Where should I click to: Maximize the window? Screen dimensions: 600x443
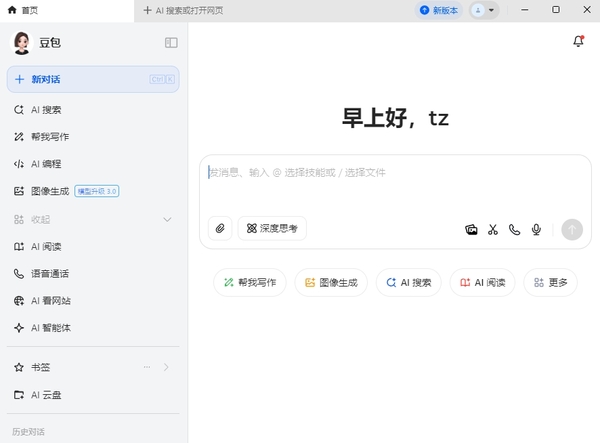tap(556, 10)
